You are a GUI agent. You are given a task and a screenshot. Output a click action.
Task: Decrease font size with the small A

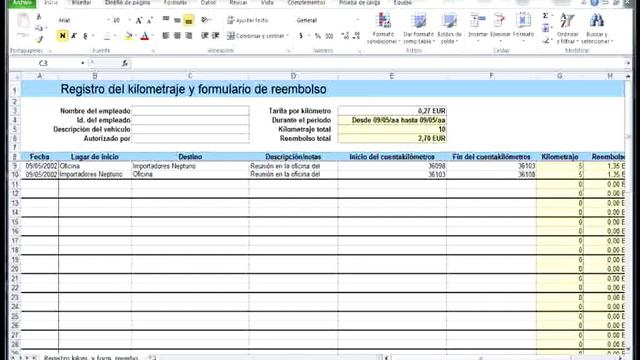point(150,20)
